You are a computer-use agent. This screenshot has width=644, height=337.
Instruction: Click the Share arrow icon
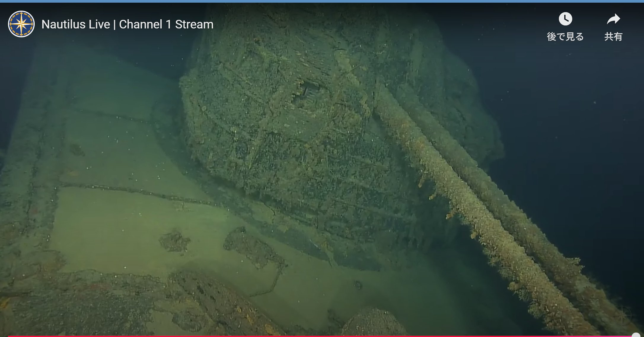pyautogui.click(x=613, y=19)
